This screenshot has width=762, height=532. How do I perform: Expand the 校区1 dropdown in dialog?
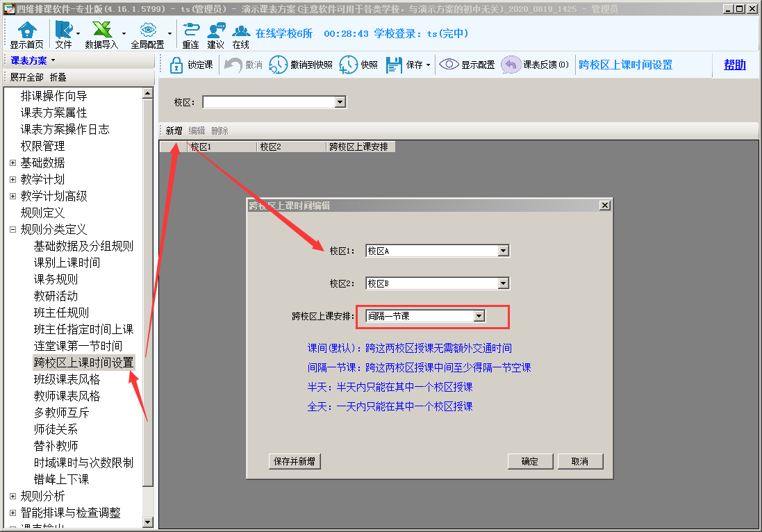pyautogui.click(x=504, y=251)
